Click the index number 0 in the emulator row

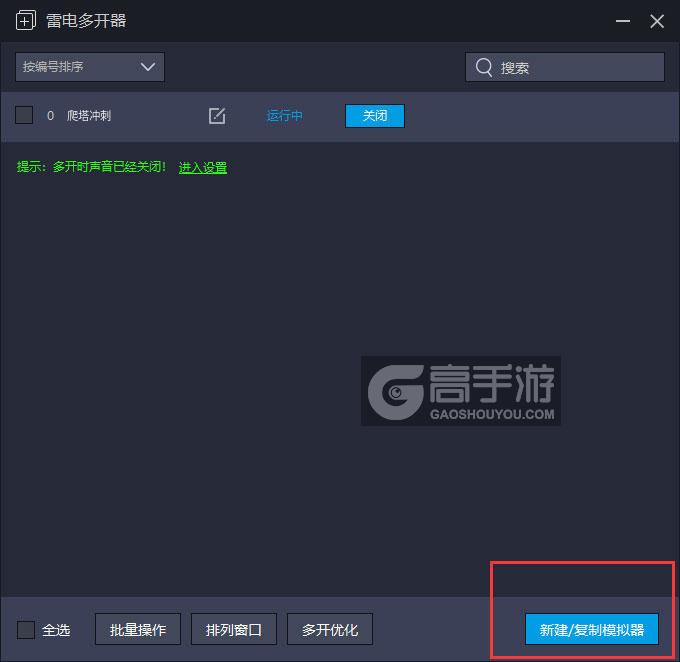tap(50, 116)
